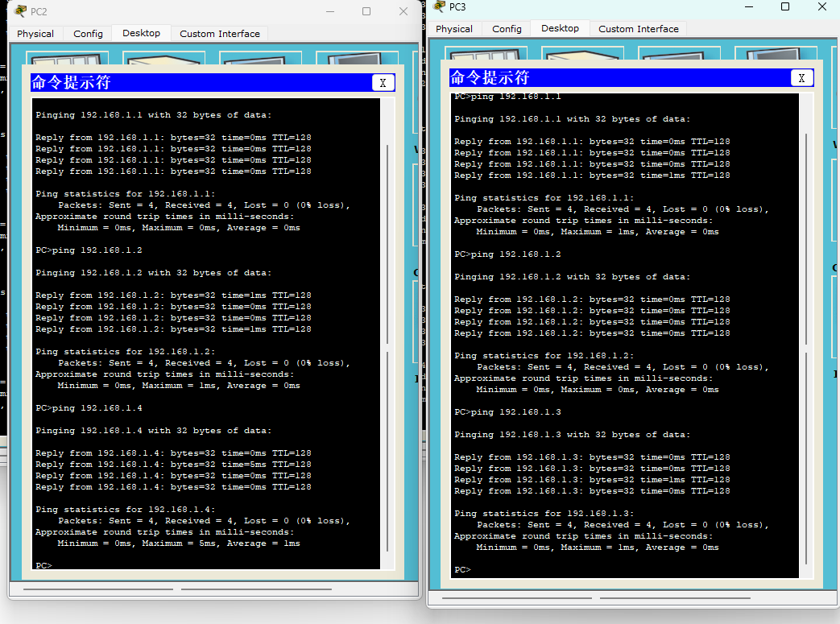Open the Physical tab in PC3
Image resolution: width=840 pixels, height=624 pixels.
pos(454,29)
